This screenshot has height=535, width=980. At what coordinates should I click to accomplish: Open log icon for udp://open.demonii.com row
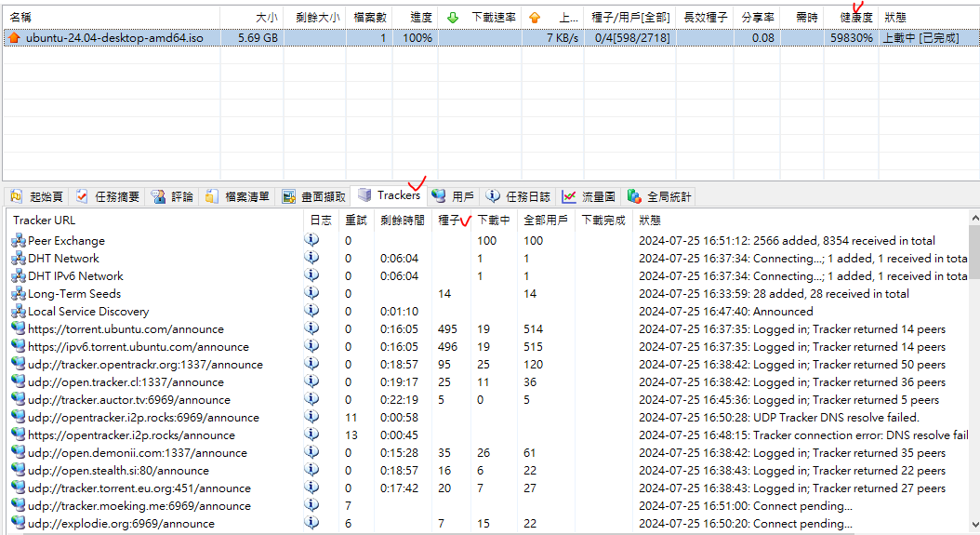(311, 452)
